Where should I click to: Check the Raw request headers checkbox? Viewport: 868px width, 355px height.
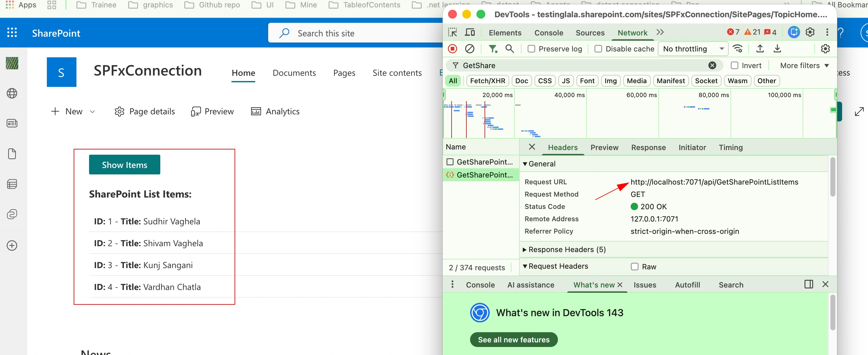click(x=634, y=267)
